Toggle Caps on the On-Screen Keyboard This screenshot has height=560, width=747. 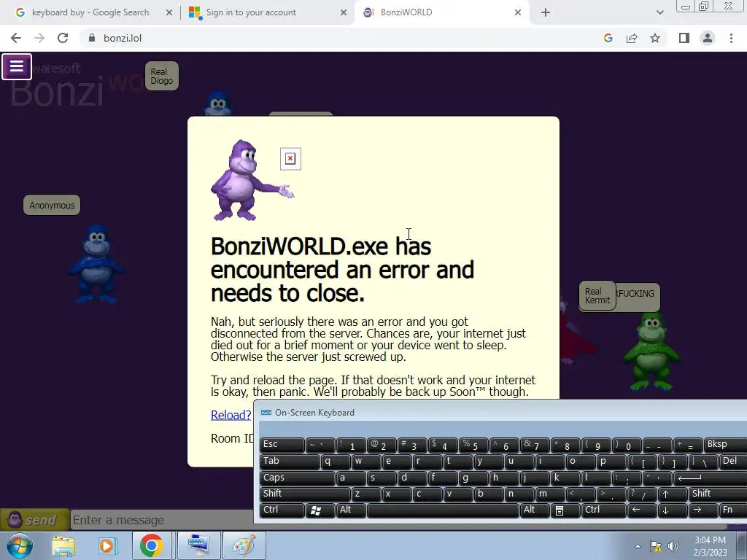(x=297, y=478)
